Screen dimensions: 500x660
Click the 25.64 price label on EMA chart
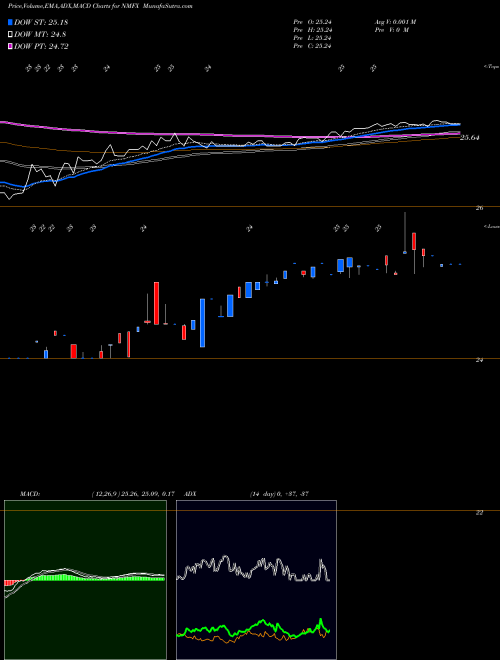click(x=470, y=137)
